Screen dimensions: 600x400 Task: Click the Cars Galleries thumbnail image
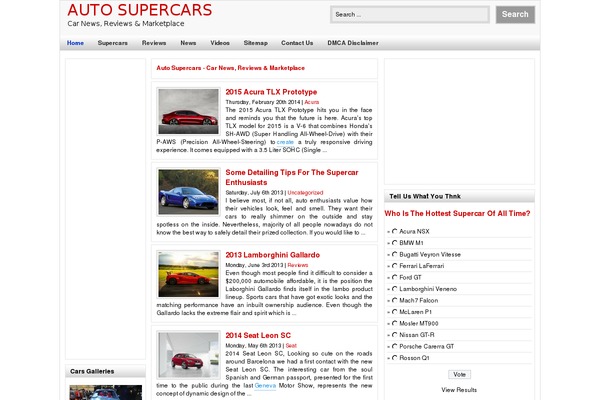(x=106, y=392)
